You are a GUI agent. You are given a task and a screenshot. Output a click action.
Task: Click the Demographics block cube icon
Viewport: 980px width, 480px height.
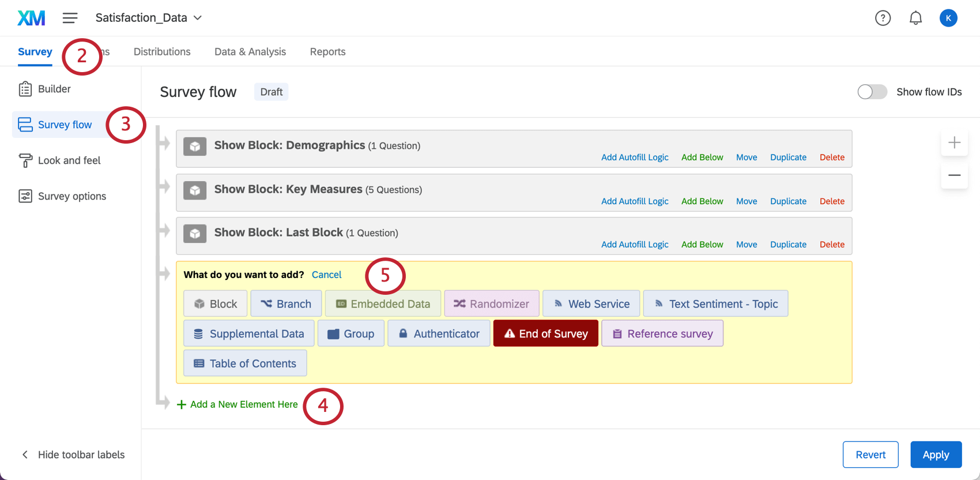(195, 147)
